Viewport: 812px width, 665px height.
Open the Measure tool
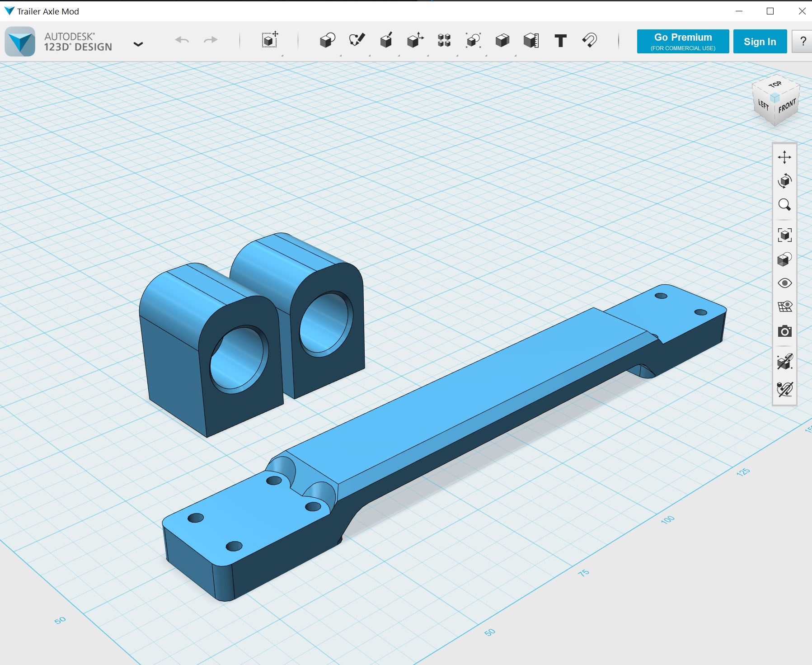(531, 41)
